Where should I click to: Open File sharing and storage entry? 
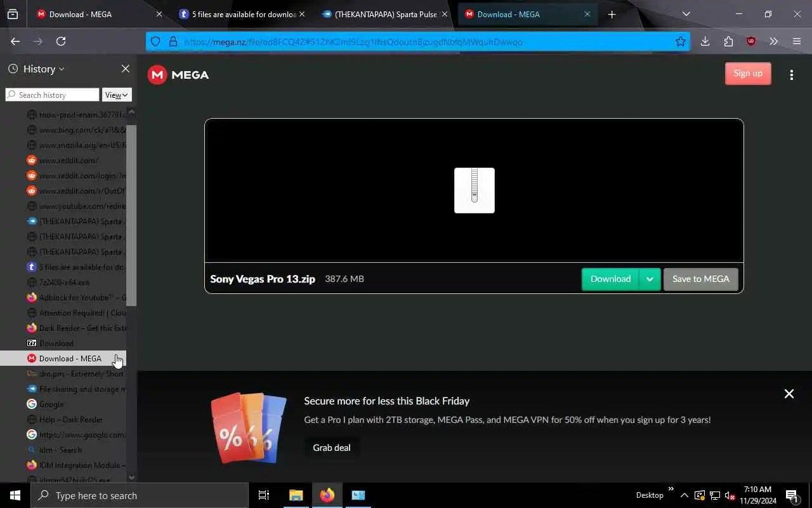(63, 389)
